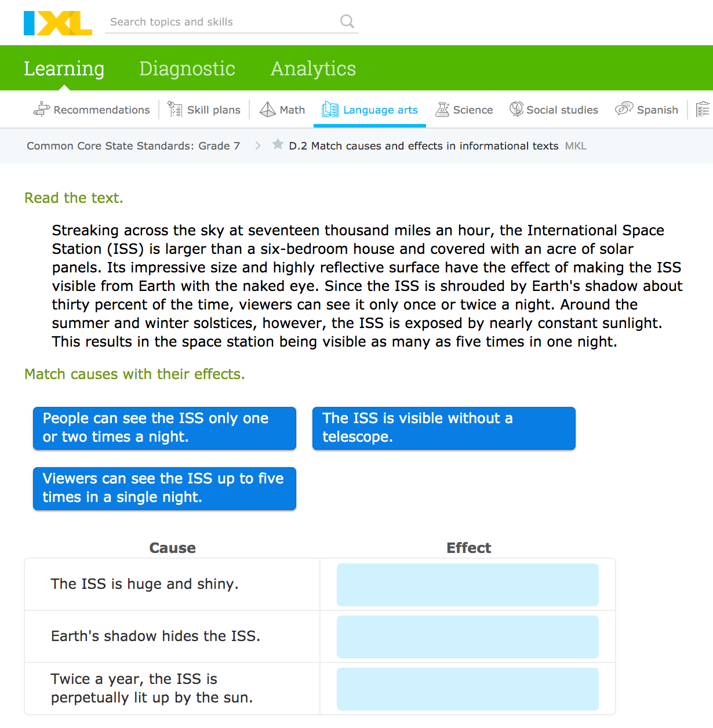Switch to the Diagnostic tab

pyautogui.click(x=187, y=68)
